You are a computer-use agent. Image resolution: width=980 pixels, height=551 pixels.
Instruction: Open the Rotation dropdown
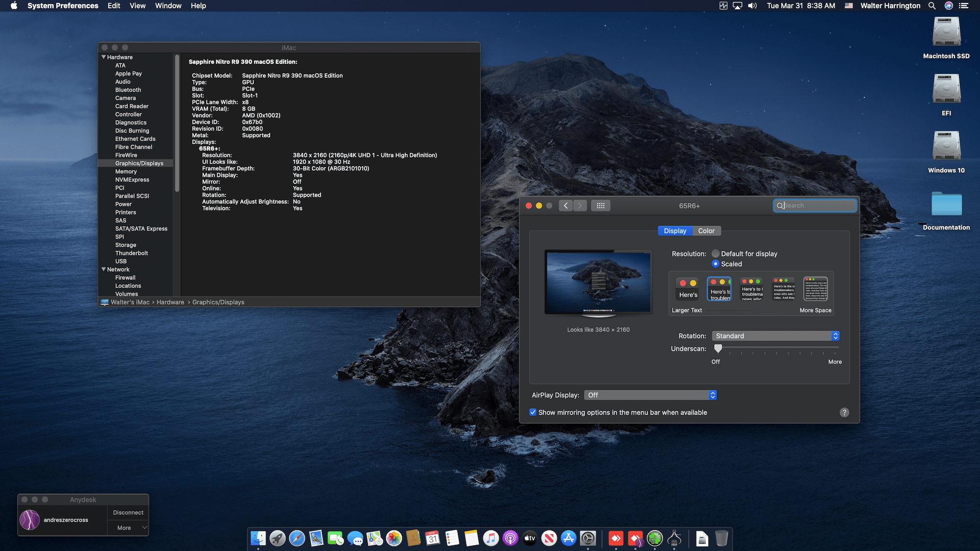(x=775, y=336)
